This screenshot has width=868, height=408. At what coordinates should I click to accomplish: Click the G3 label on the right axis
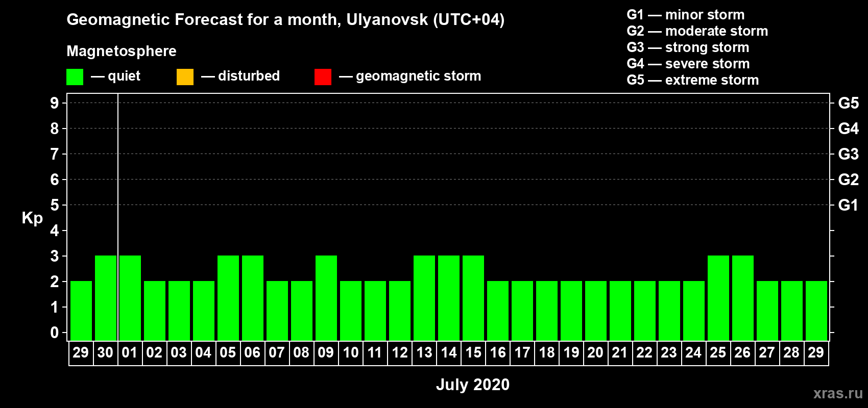coord(849,154)
